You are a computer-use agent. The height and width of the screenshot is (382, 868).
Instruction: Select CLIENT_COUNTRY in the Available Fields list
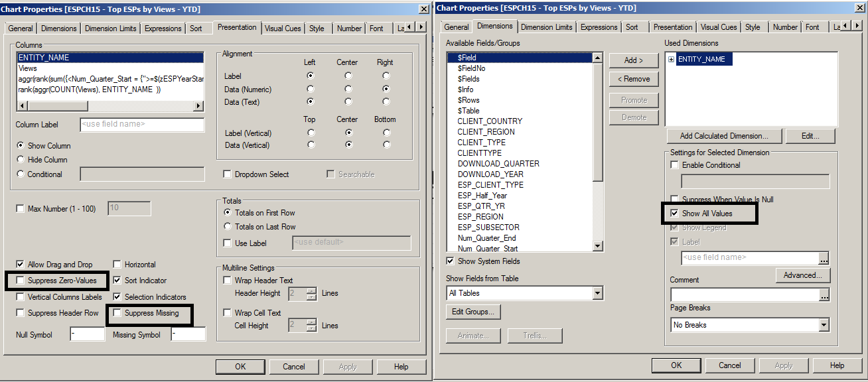click(x=490, y=121)
